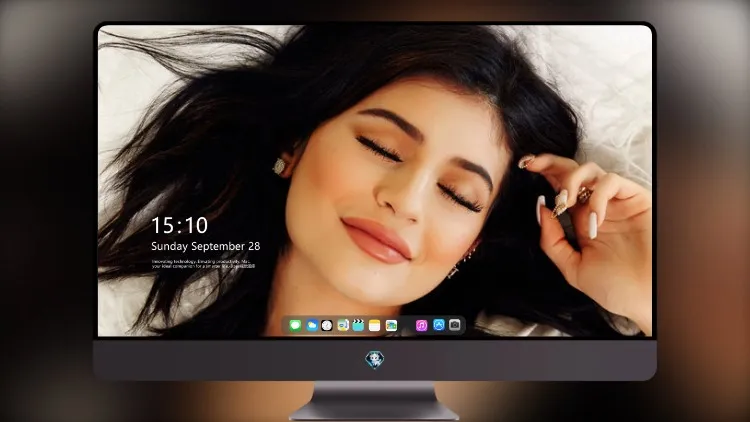Open the Maps app in the dock

pos(343,325)
